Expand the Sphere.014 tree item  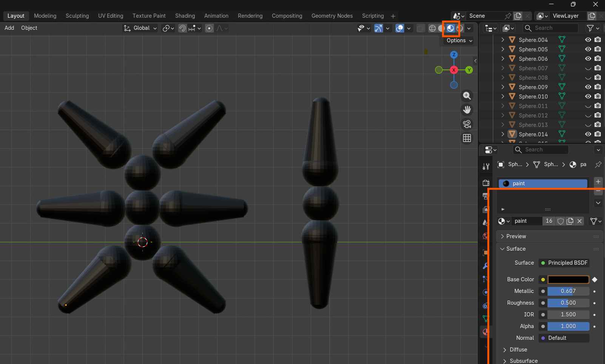point(503,134)
